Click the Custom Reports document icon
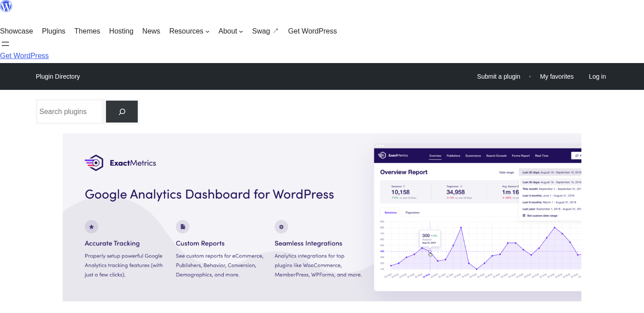644x313 pixels. 182,227
